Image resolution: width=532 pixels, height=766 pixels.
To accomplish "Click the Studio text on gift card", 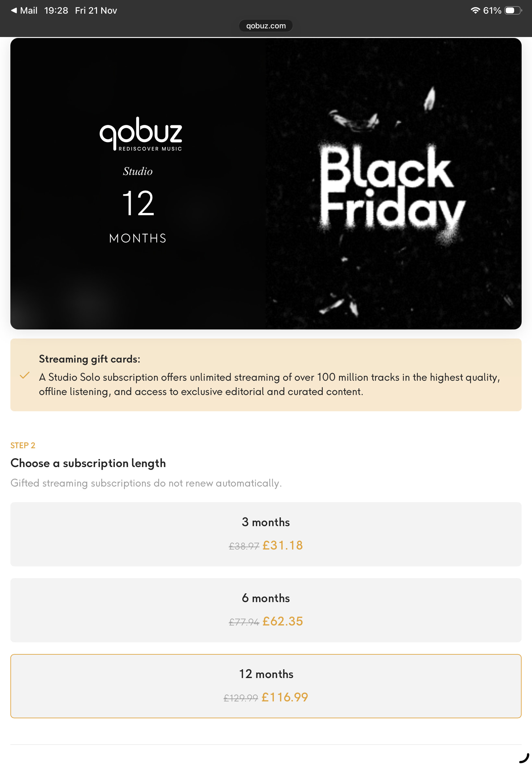I will coord(138,171).
